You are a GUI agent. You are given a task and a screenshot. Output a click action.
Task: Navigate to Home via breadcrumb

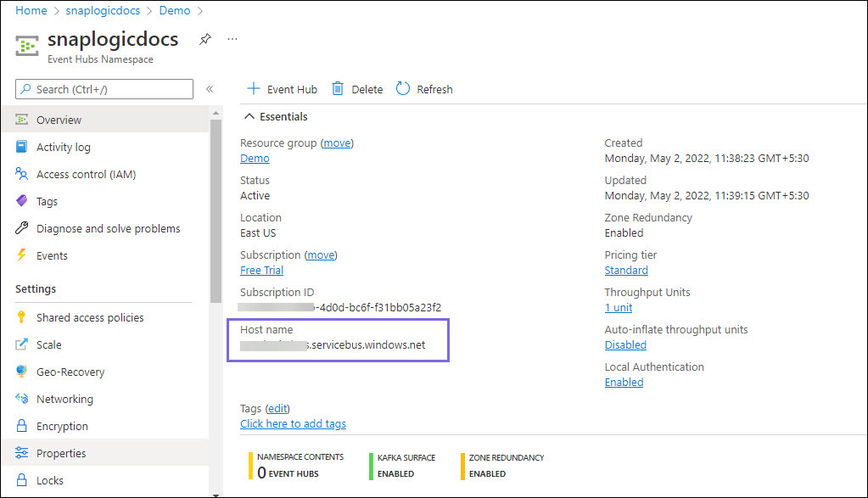coord(31,10)
